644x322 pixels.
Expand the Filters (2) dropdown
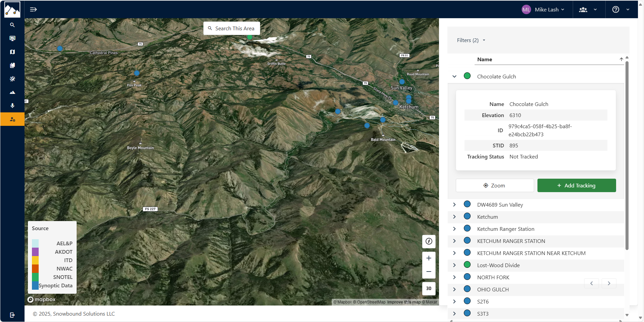471,40
